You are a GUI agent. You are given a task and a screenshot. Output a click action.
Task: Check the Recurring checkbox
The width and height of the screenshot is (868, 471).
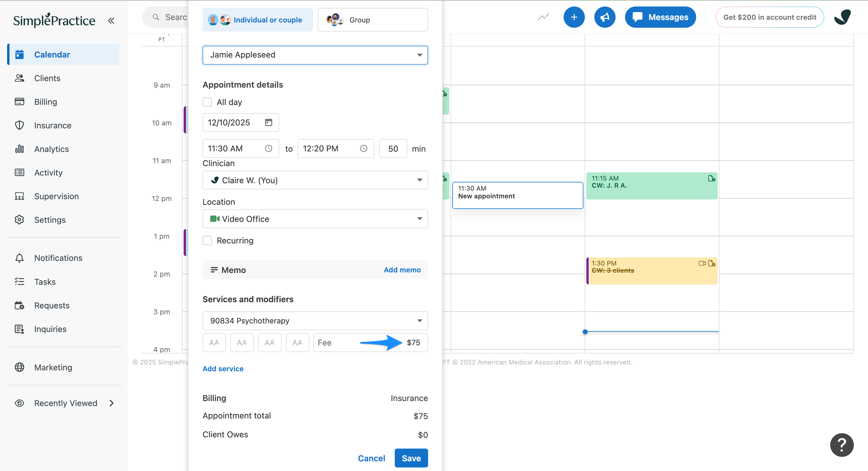coord(207,241)
